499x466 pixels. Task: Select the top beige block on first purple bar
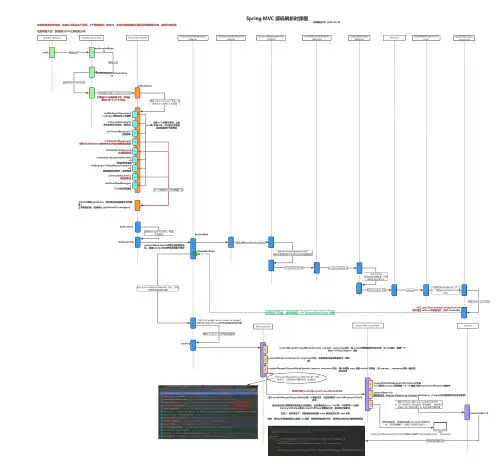[x=265, y=350]
